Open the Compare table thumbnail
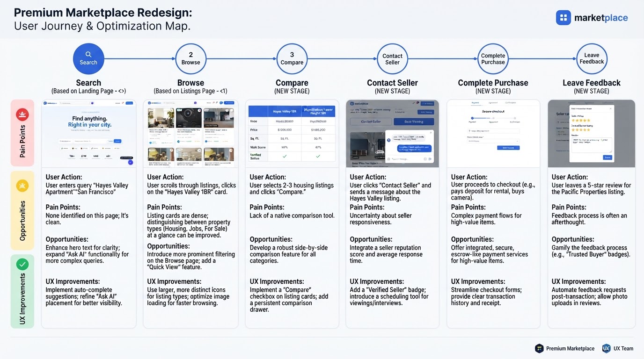The image size is (644, 359). [292, 133]
